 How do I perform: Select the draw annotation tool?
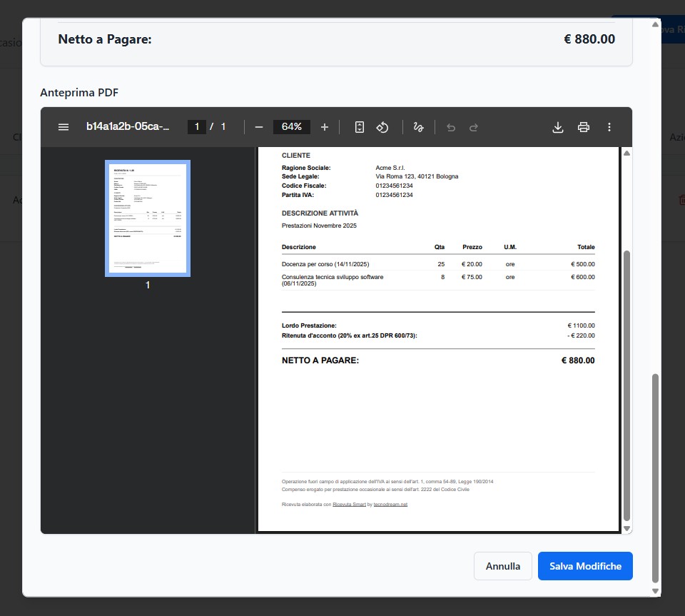click(x=419, y=127)
